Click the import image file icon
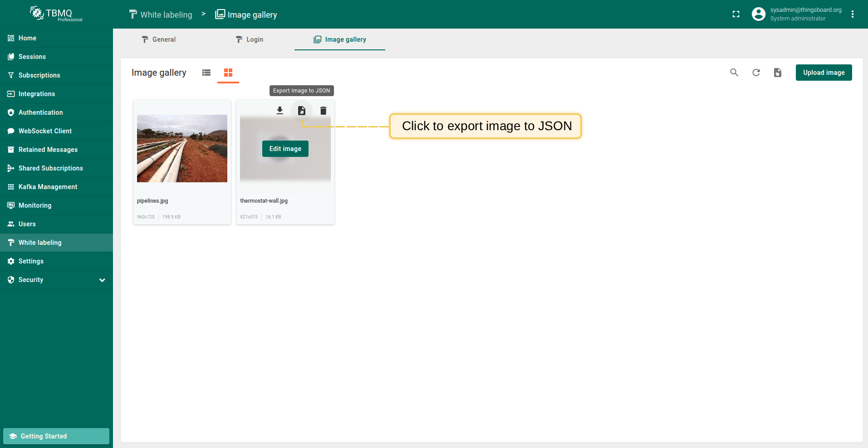The height and width of the screenshot is (448, 868). point(778,73)
